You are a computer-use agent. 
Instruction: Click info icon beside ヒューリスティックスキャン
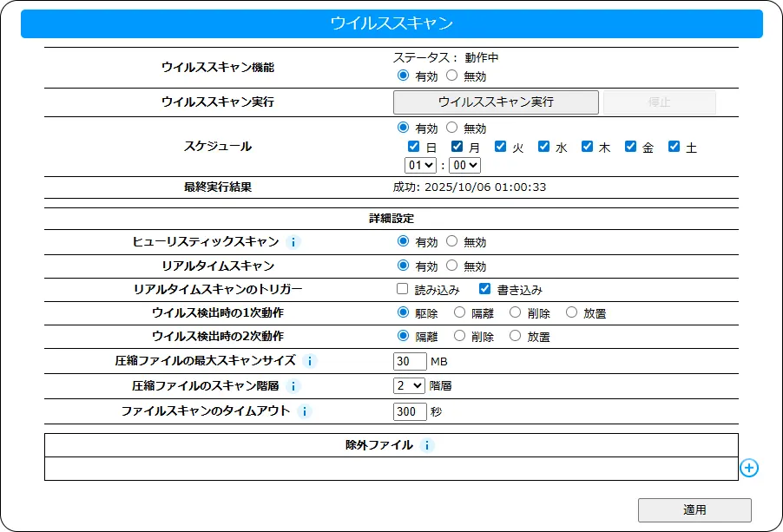[x=293, y=242]
